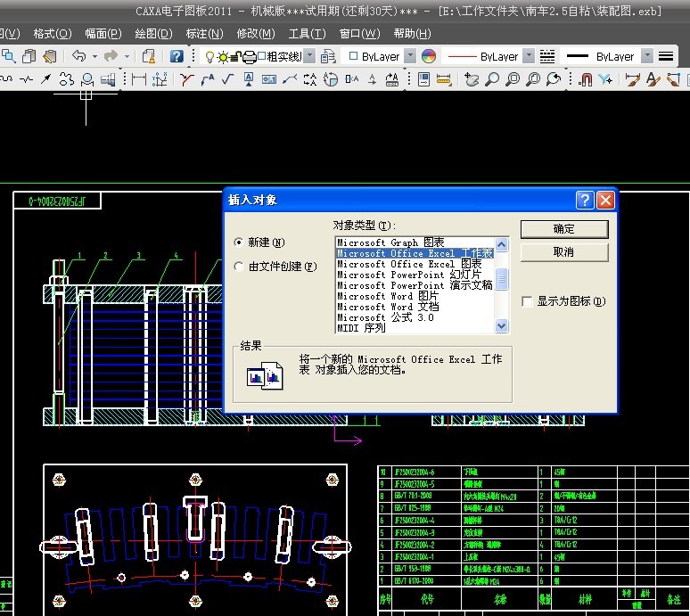Open the 工具 menu

pos(307,34)
